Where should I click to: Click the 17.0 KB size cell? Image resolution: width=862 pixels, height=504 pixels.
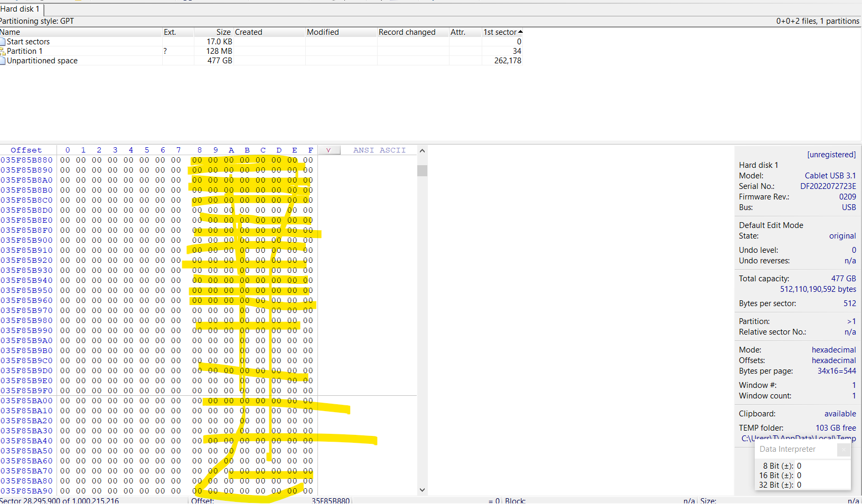pos(219,42)
